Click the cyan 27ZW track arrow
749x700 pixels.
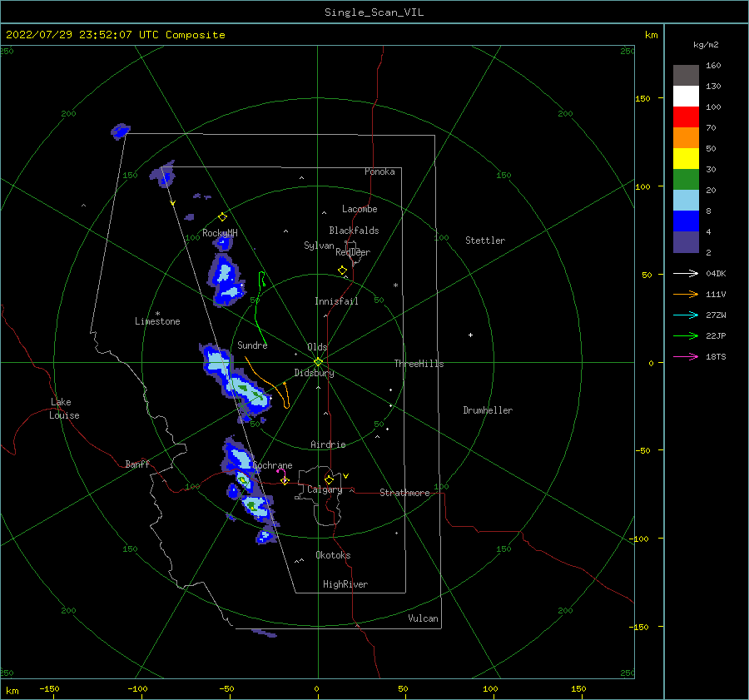click(x=686, y=315)
